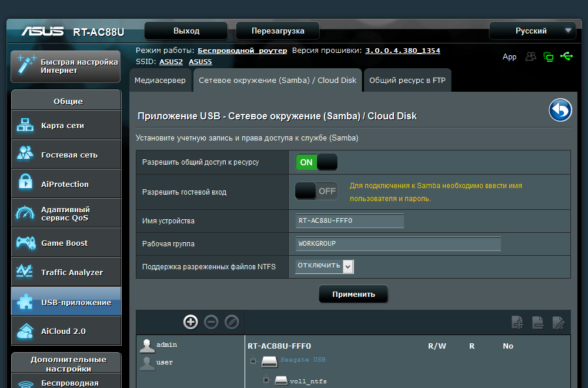This screenshot has height=388, width=588.
Task: Click the USB application puzzle icon
Action: tap(25, 302)
